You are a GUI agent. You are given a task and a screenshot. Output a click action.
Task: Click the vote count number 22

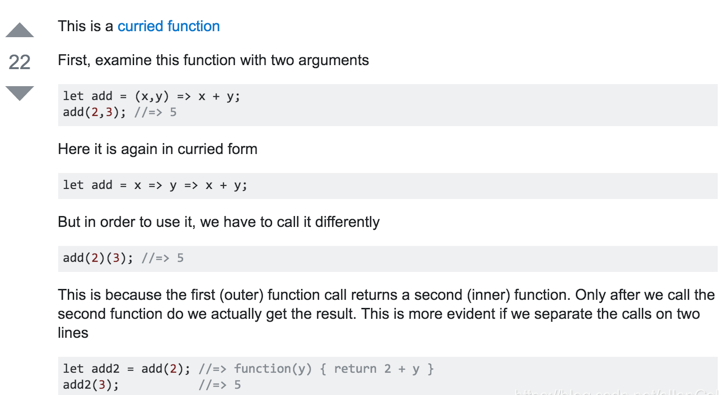pyautogui.click(x=19, y=62)
